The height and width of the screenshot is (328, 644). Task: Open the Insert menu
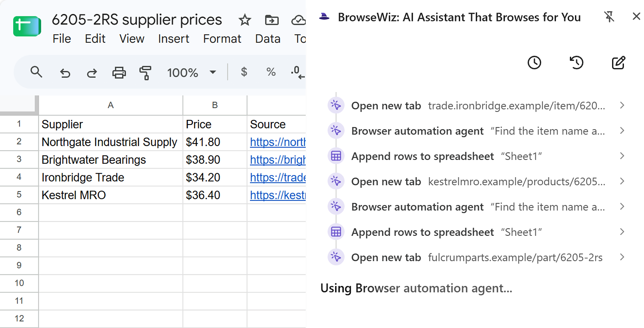173,39
